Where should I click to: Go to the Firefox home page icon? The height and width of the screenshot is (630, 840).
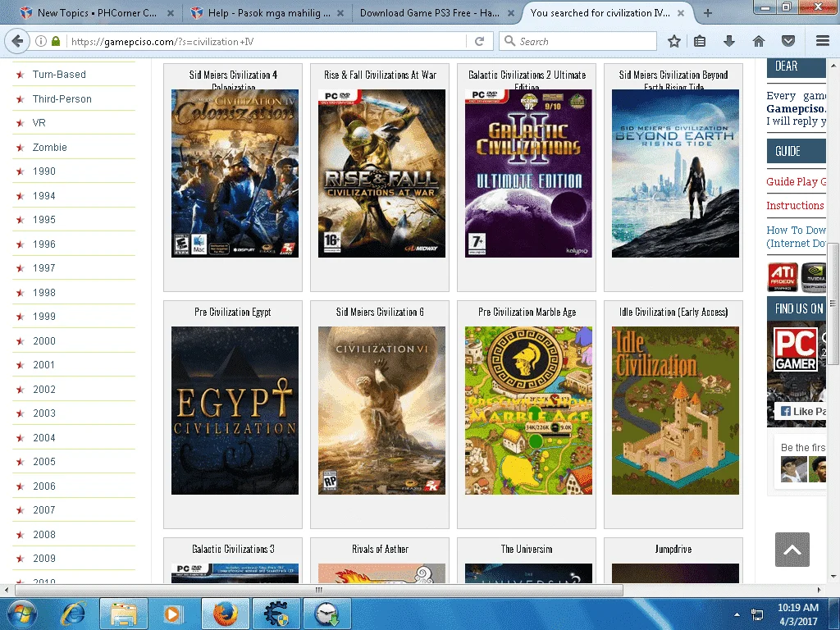[x=759, y=41]
